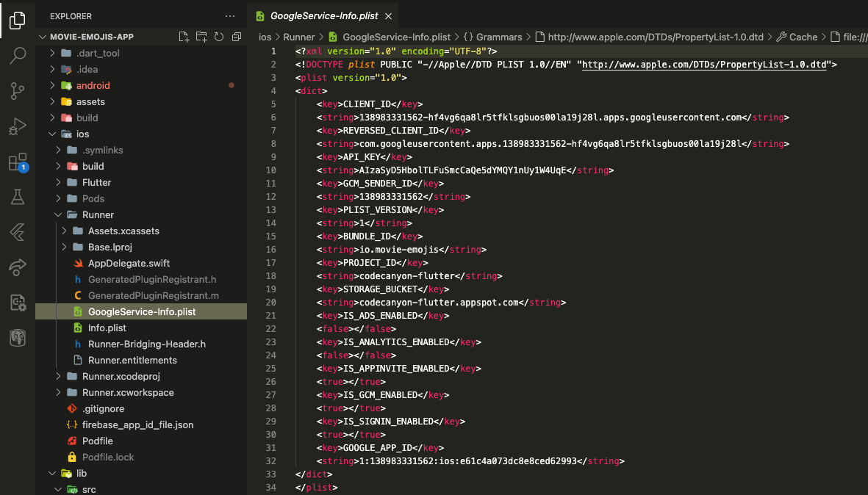868x495 pixels.
Task: Open the Run and Debug view
Action: pyautogui.click(x=17, y=126)
